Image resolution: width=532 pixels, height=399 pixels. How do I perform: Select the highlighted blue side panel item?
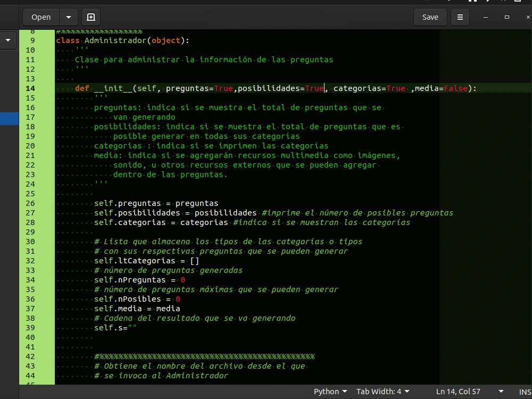coord(9,119)
